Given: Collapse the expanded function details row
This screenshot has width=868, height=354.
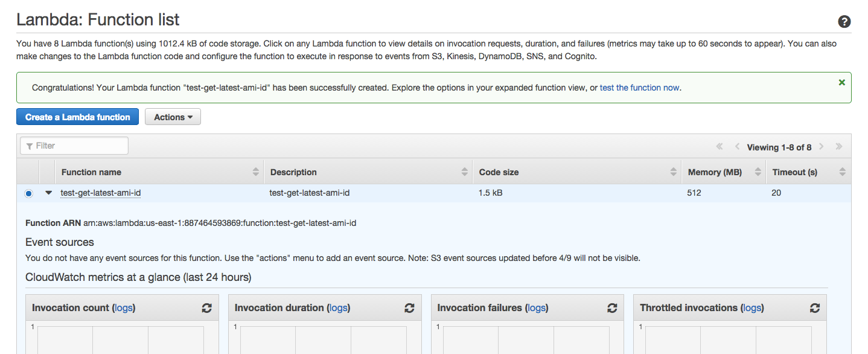Looking at the screenshot, I should (48, 192).
